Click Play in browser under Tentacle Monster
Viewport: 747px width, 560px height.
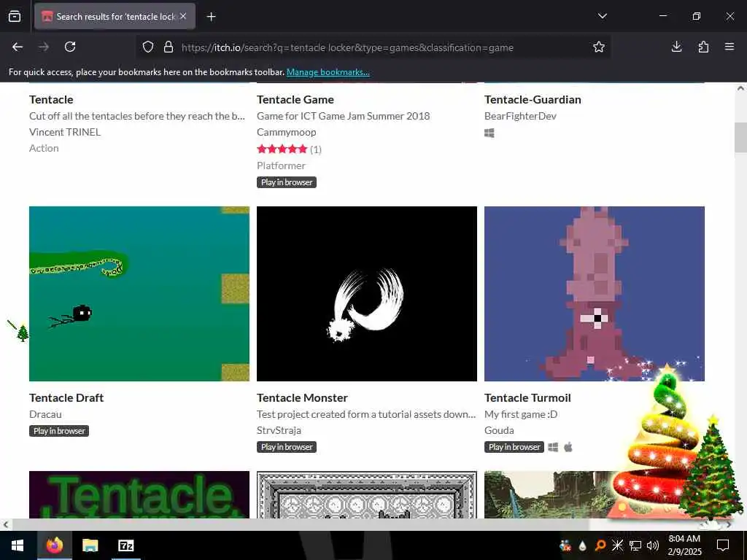[x=286, y=447]
